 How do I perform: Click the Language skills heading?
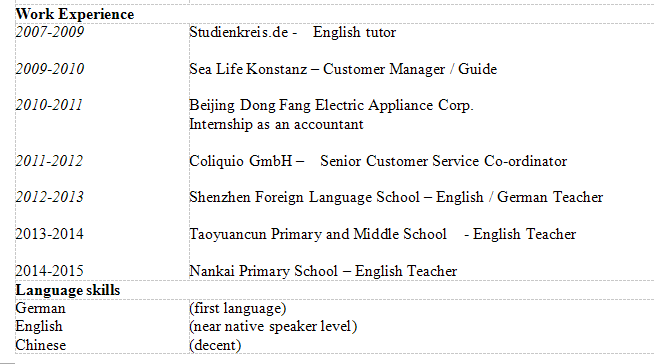[68, 290]
